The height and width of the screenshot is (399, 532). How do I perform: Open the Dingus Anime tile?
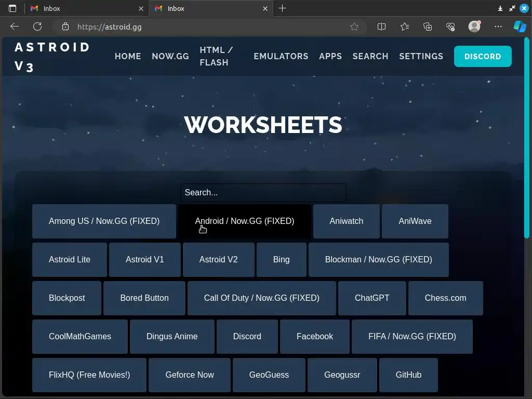click(172, 337)
